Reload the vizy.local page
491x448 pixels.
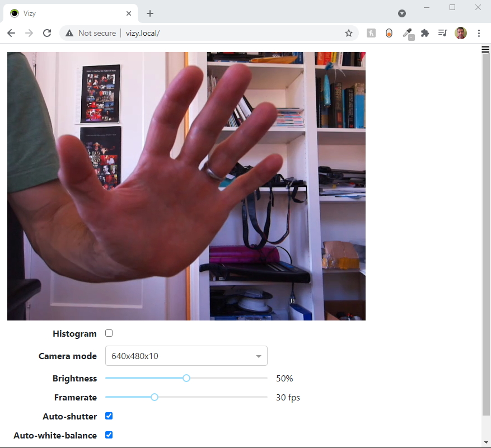point(47,33)
